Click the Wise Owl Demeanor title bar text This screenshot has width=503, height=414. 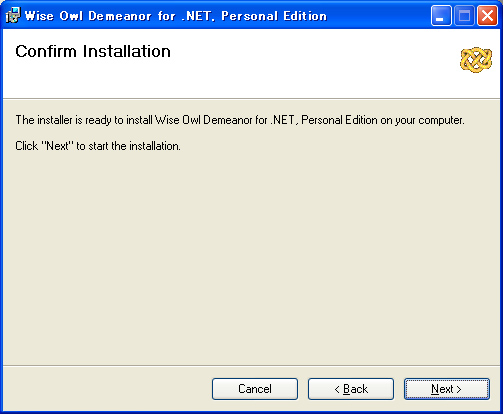(x=176, y=16)
